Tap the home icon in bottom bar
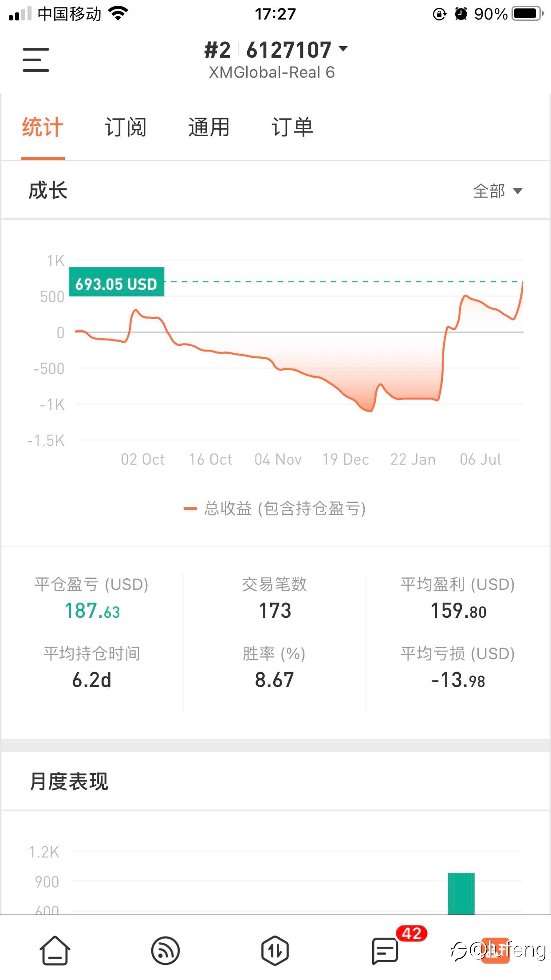The image size is (551, 980). 55,950
